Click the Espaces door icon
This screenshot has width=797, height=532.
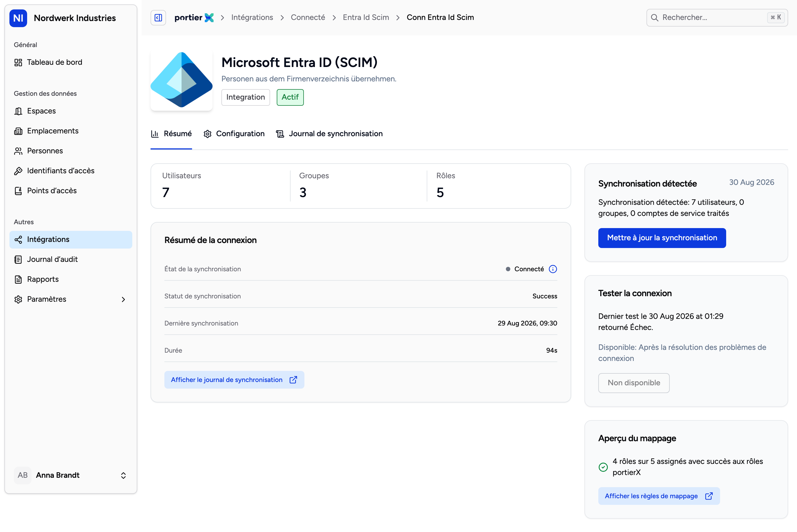pyautogui.click(x=18, y=111)
